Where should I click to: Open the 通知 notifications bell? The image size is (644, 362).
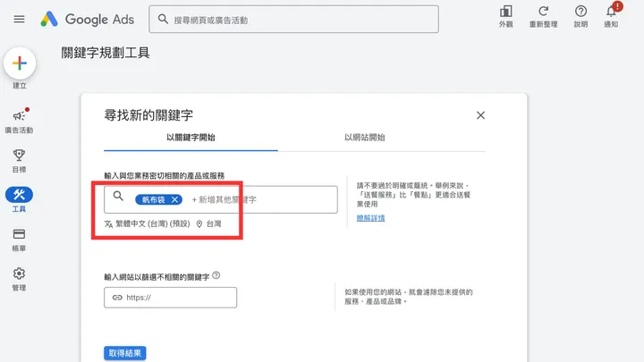[x=611, y=16]
